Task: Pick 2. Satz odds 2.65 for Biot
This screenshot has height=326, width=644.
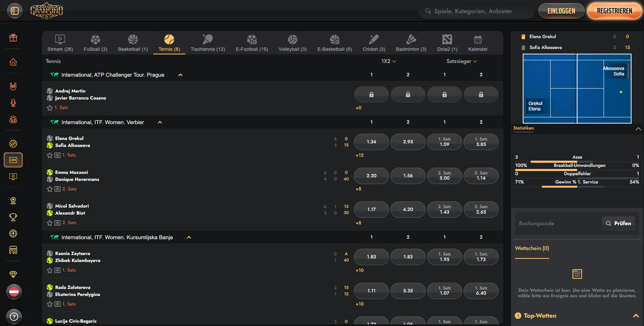Action: click(x=481, y=209)
